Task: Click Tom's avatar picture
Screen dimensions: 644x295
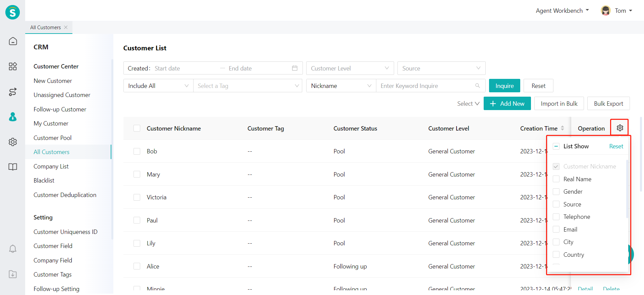Action: [x=606, y=11]
